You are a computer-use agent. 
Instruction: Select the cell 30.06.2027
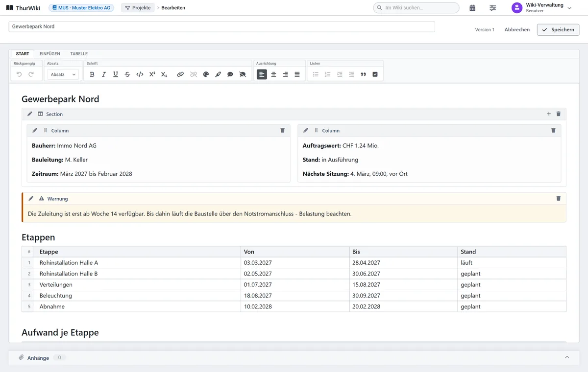click(x=403, y=274)
